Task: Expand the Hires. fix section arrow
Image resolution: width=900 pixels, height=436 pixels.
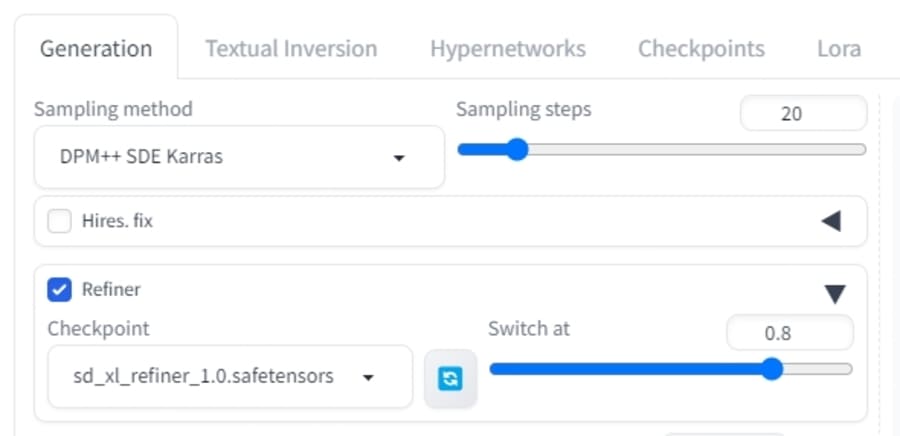Action: [x=831, y=221]
